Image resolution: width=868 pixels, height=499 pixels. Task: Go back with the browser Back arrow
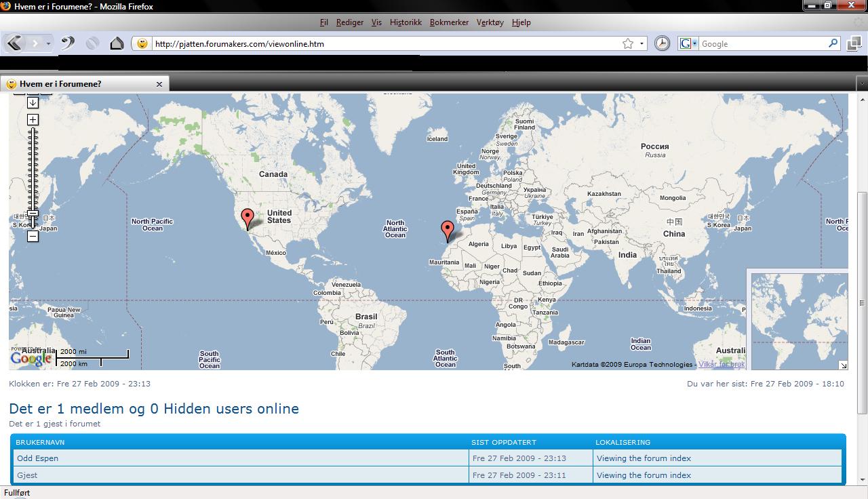(x=14, y=43)
